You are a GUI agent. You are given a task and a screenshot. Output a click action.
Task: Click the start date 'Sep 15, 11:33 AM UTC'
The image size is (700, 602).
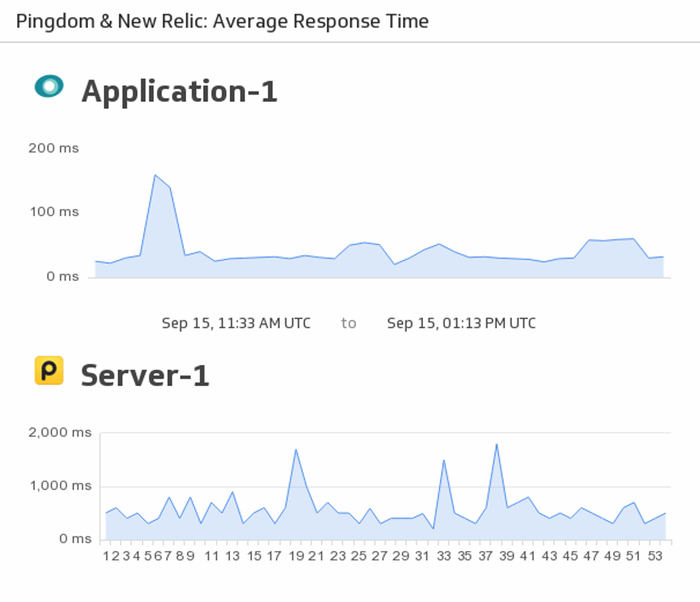[236, 323]
